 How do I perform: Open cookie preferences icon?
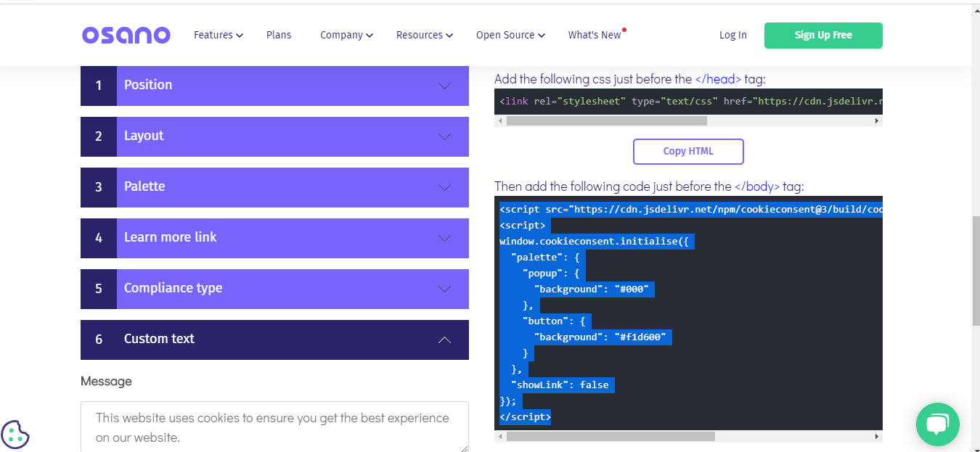point(15,435)
